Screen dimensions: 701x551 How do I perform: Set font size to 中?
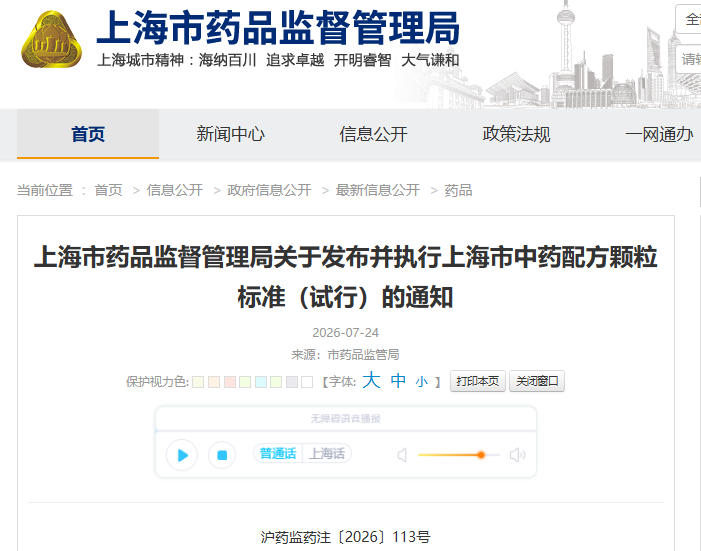(398, 381)
